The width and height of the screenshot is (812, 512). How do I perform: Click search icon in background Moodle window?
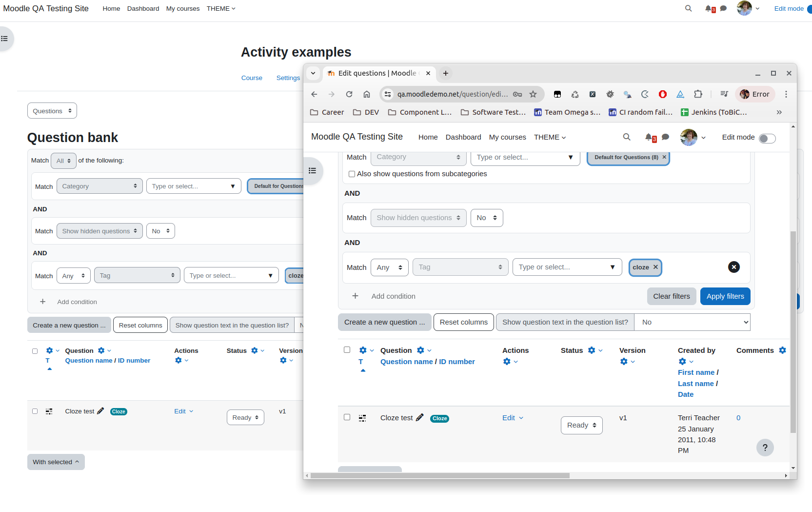point(688,8)
